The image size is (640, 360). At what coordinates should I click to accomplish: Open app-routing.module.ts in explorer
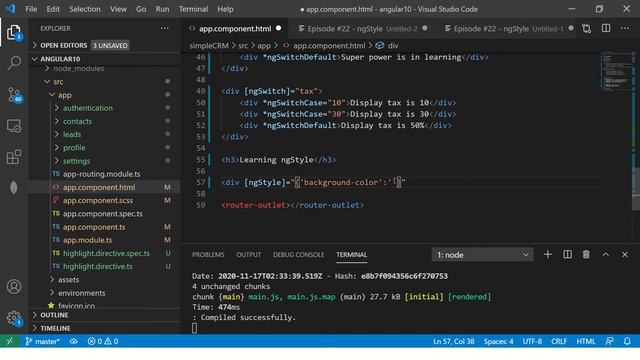point(102,174)
